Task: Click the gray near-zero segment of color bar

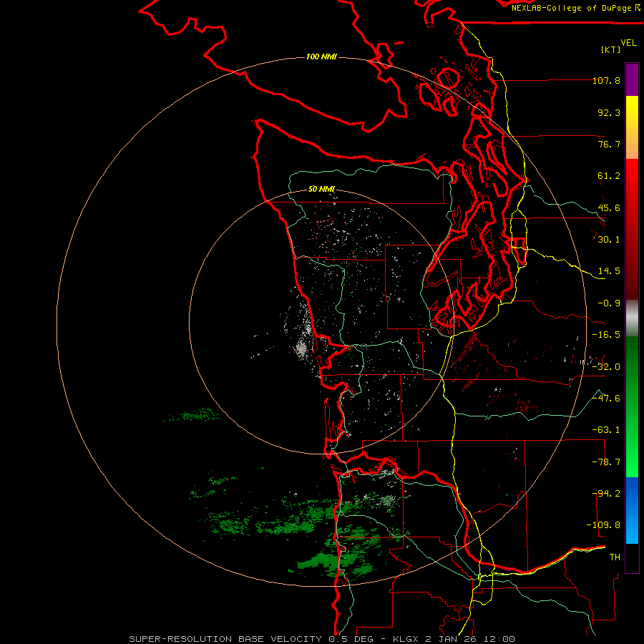Action: [x=632, y=318]
